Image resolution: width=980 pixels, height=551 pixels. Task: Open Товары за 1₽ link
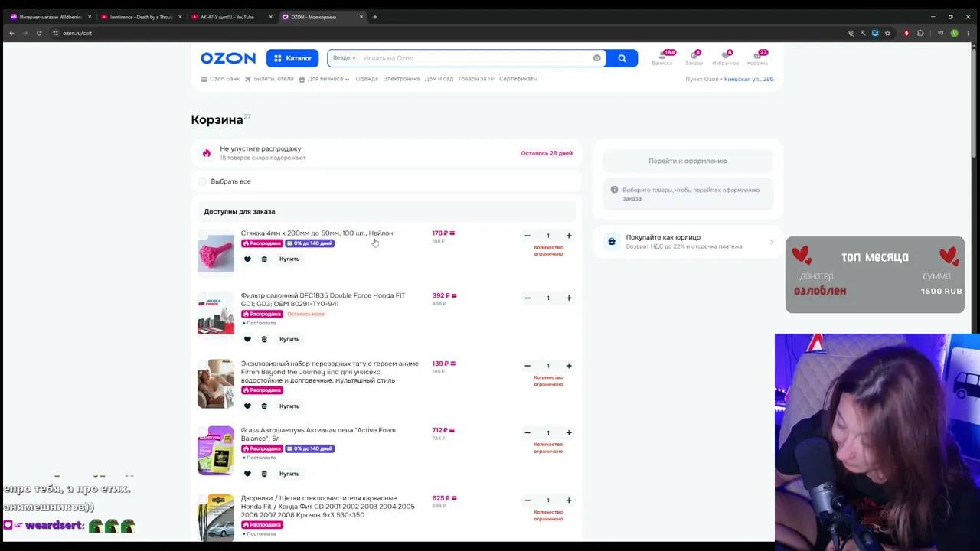[476, 79]
